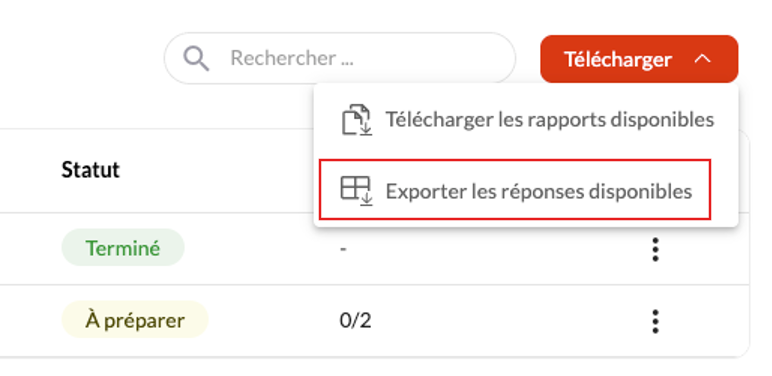Click the Statut column header
Viewport: 772px width, 376px height.
(91, 170)
